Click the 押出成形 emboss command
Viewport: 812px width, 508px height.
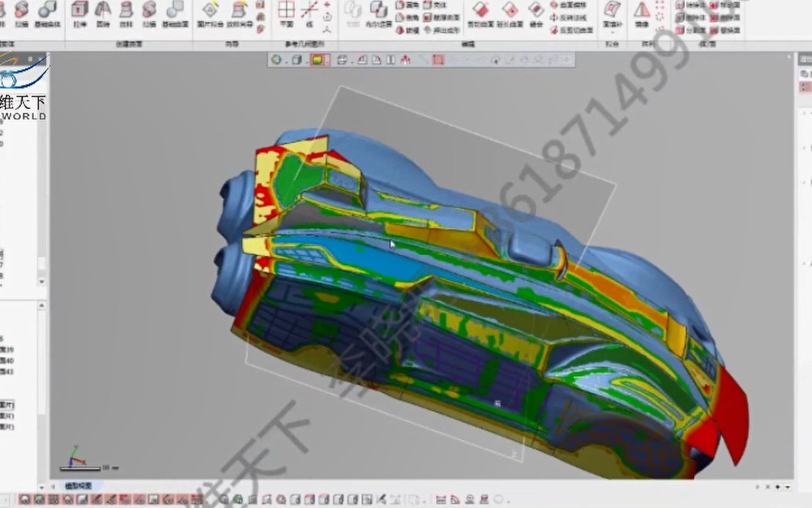tap(441, 30)
